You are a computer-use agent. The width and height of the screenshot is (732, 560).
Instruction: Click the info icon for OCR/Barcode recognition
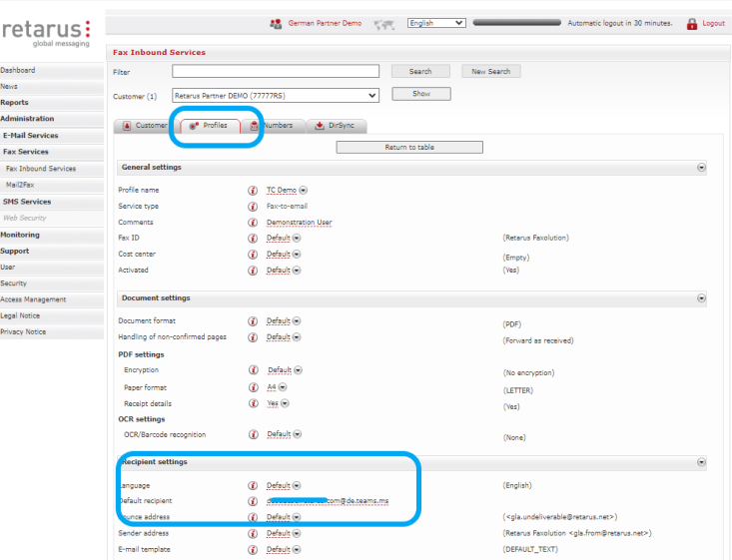pos(253,435)
